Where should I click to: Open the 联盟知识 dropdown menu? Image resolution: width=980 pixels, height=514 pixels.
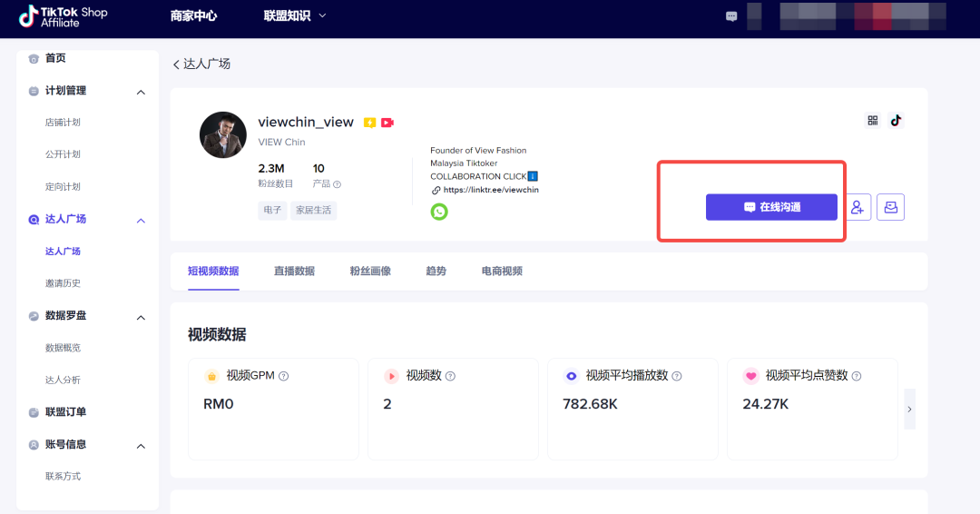click(295, 16)
